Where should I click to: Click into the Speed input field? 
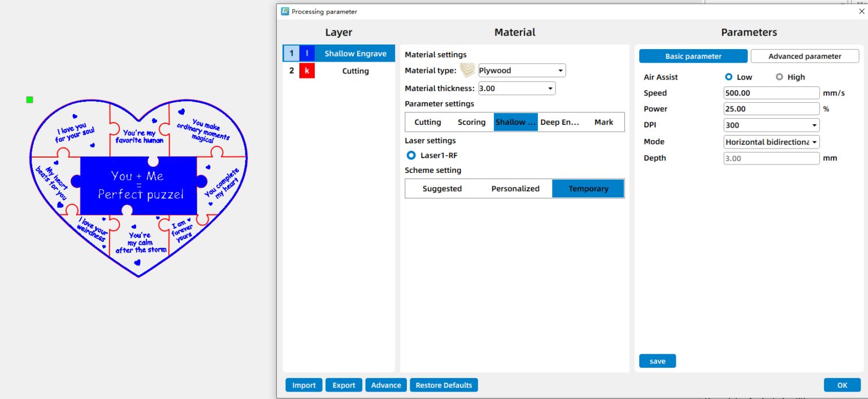click(771, 93)
